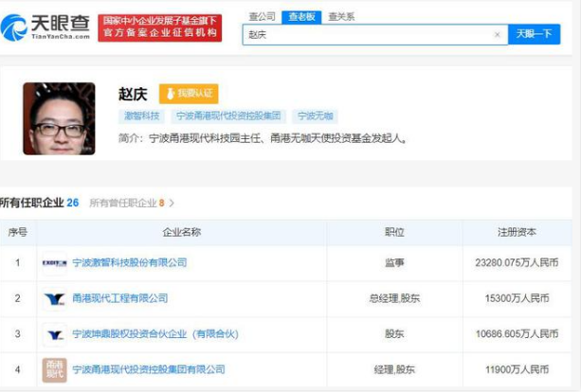
Task: Open the 甬港现代工程有限公司 logo icon
Action: click(54, 298)
